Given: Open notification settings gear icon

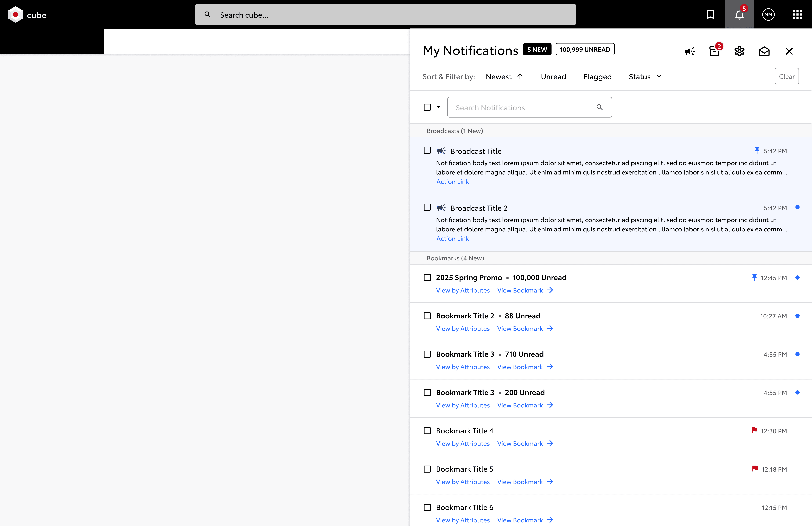Looking at the screenshot, I should point(739,52).
